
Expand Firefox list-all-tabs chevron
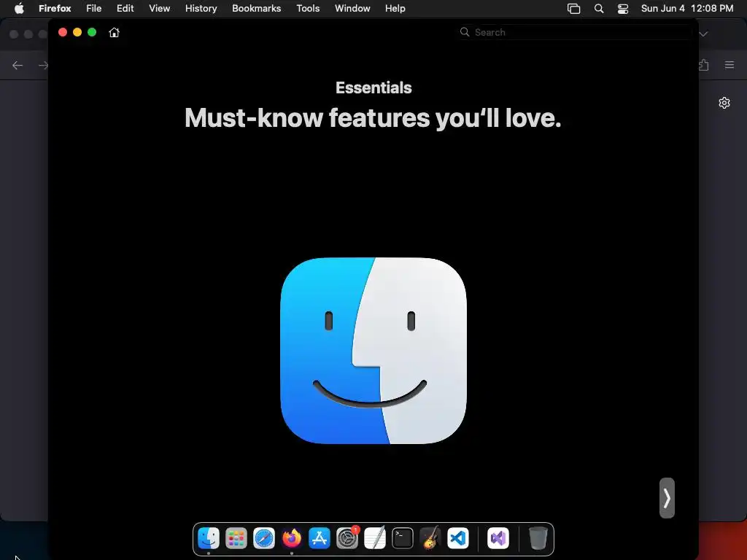[704, 34]
